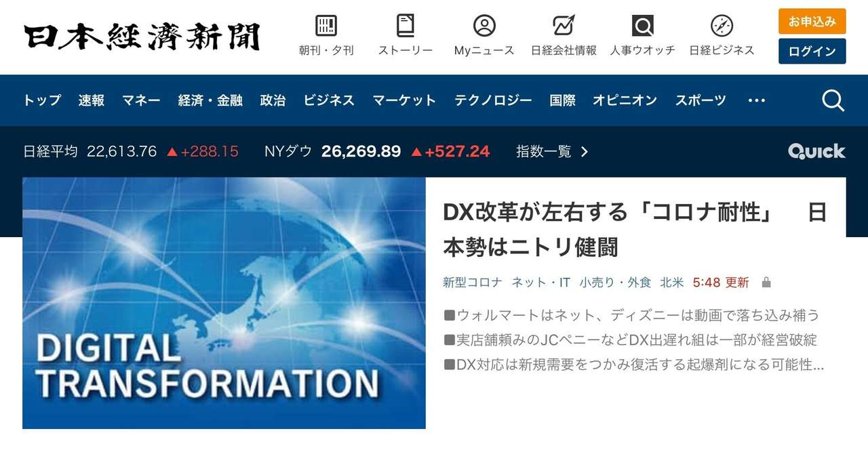
Task: Click the QUICK logo
Action: pyautogui.click(x=816, y=151)
